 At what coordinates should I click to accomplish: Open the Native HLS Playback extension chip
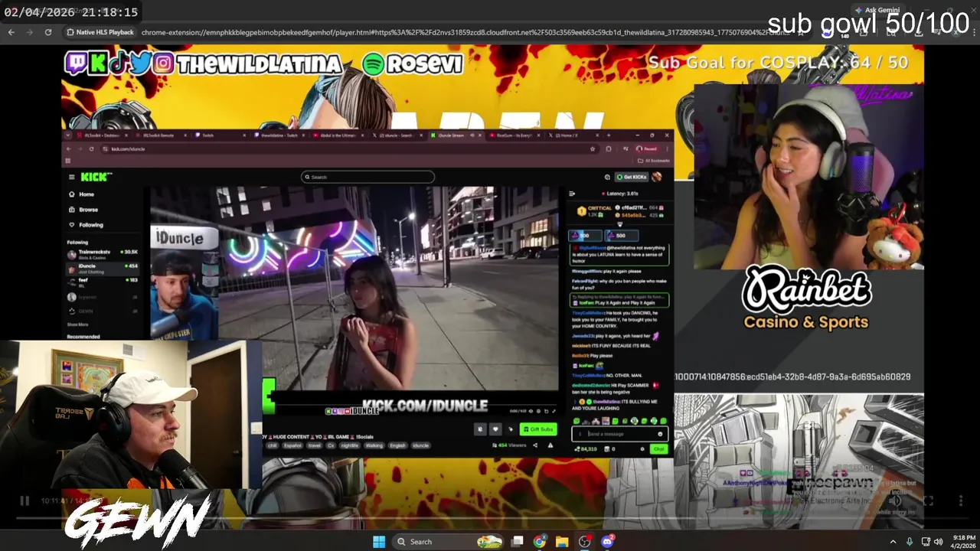pyautogui.click(x=100, y=32)
